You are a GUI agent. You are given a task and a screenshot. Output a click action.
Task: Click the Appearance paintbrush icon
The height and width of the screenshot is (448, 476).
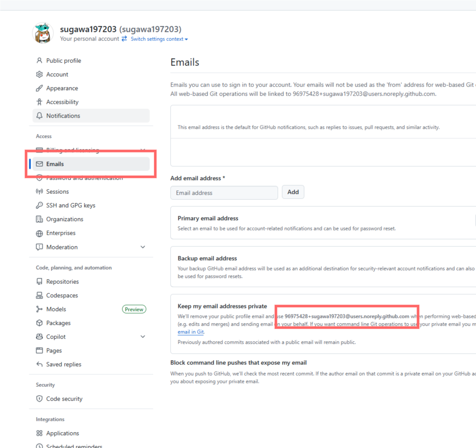pos(40,88)
